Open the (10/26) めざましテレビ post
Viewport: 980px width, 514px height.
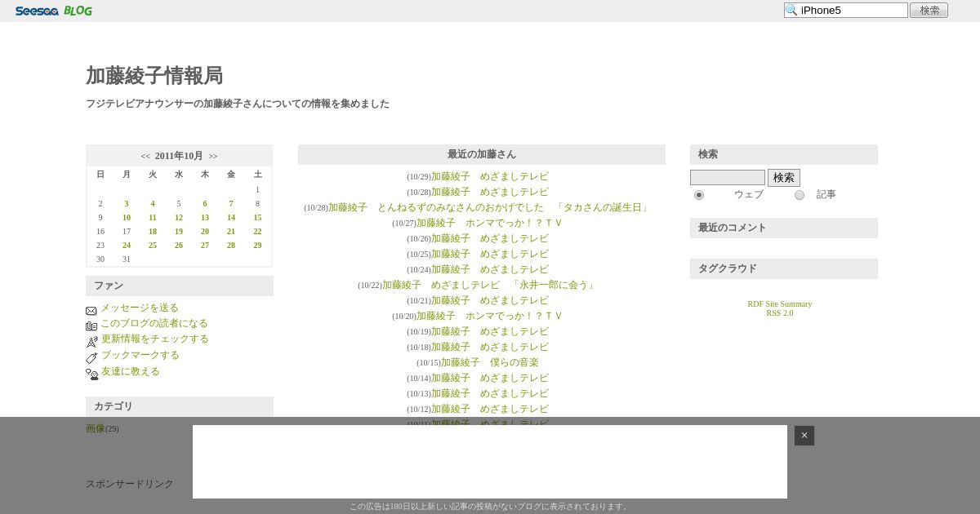click(490, 238)
